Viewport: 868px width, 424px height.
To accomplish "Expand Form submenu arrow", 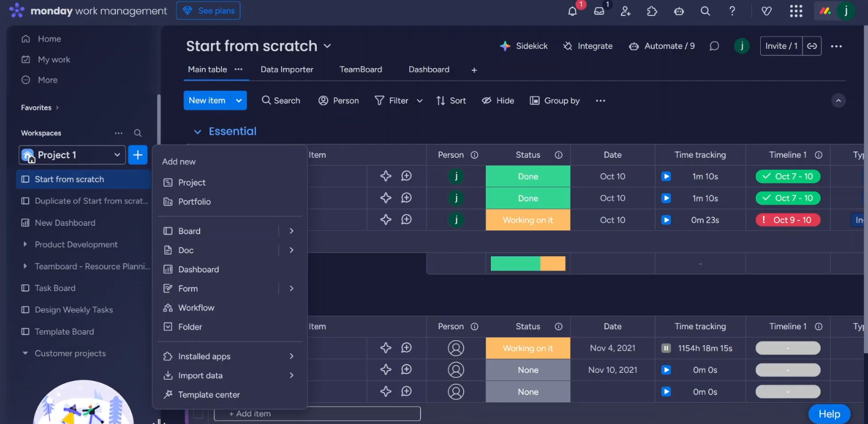I will 292,288.
